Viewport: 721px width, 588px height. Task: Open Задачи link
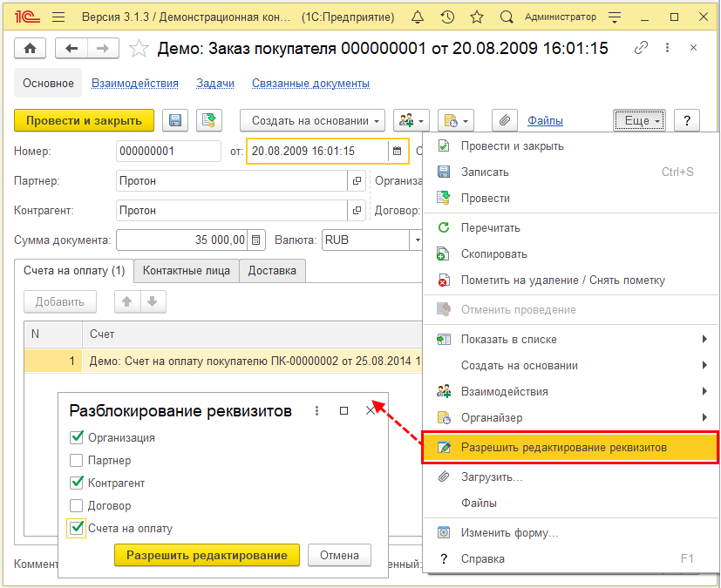215,83
